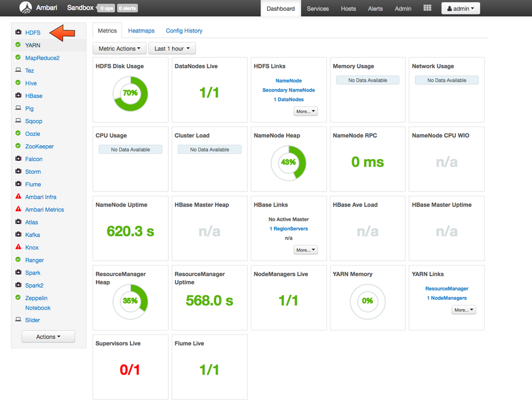Expand More in YARN Links widget
This screenshot has width=532, height=414.
click(x=464, y=310)
